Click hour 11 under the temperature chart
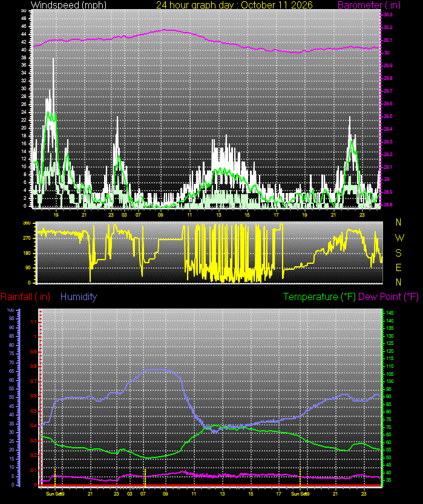 [x=194, y=494]
